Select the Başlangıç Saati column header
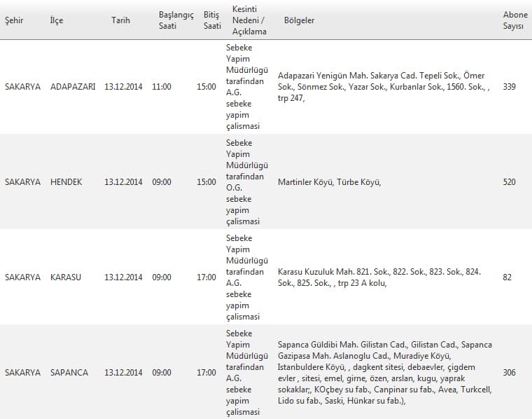532x419 pixels. (176, 20)
